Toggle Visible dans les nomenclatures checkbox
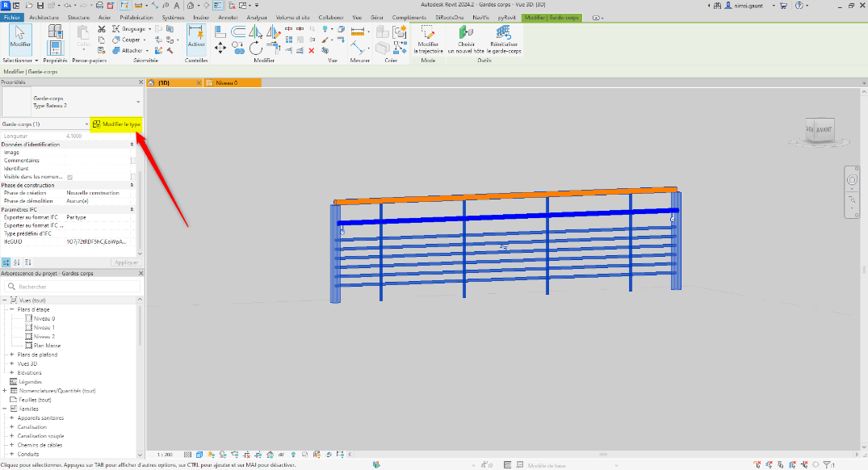 [70, 177]
